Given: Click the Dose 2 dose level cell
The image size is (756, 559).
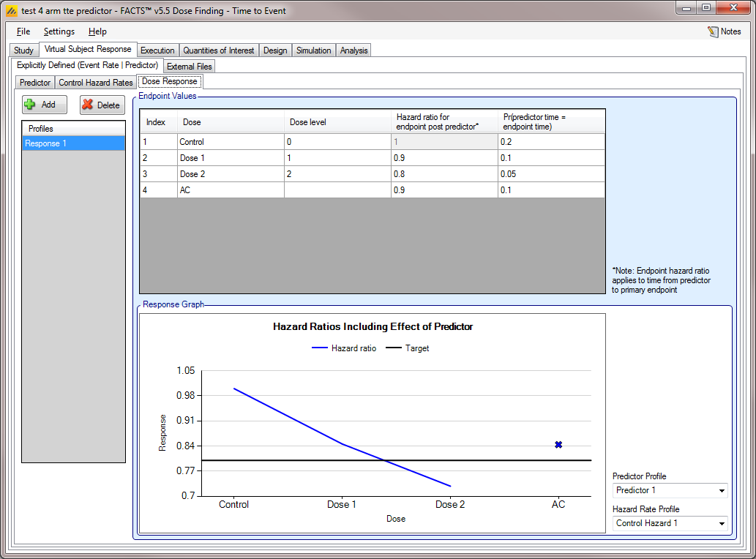Looking at the screenshot, I should click(337, 174).
